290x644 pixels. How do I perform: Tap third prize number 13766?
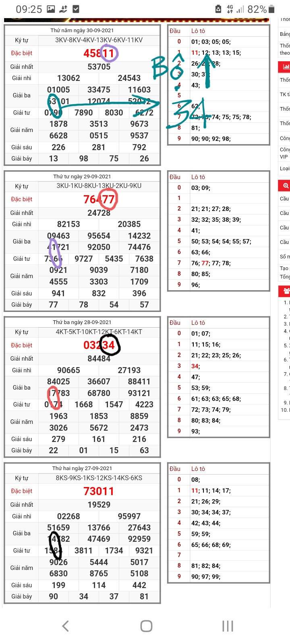pos(99,528)
